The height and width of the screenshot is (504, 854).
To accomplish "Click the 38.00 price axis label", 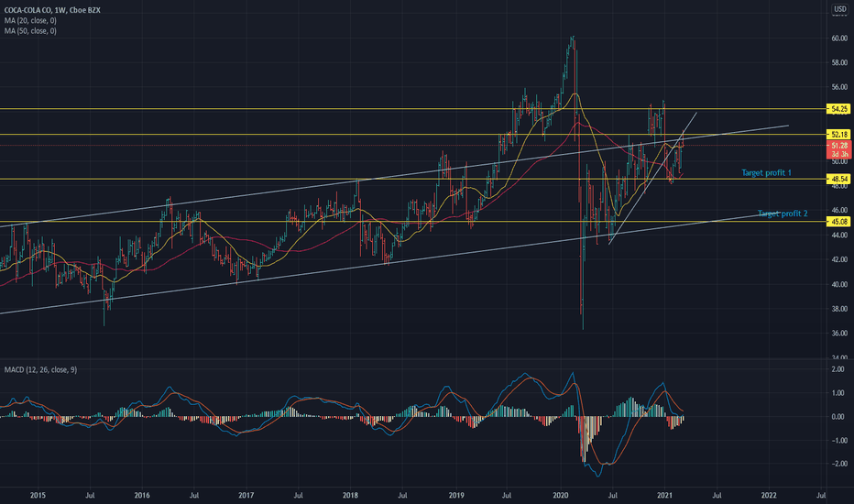I will [x=839, y=309].
